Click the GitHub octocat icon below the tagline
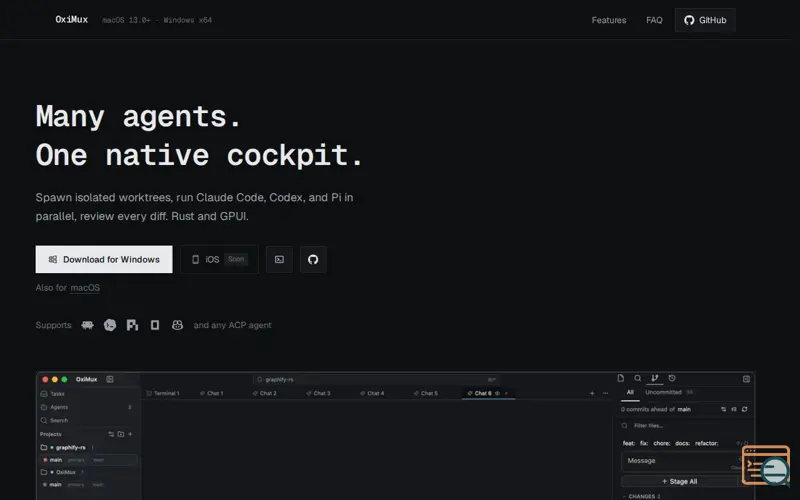The image size is (800, 500). (313, 259)
